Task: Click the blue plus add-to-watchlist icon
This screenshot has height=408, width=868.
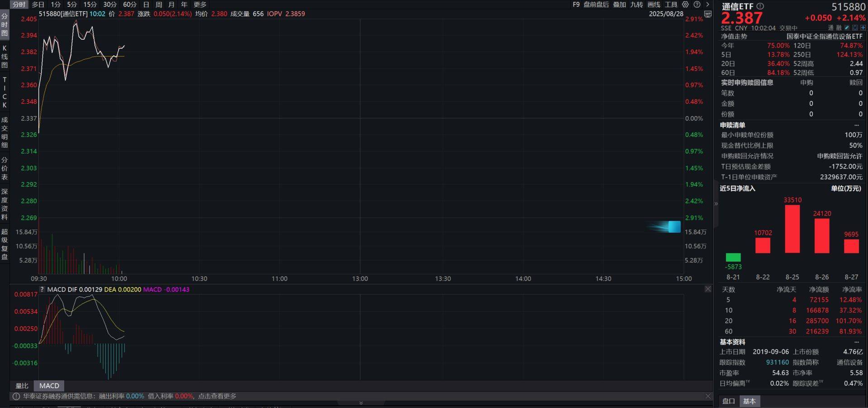Action: point(863,28)
